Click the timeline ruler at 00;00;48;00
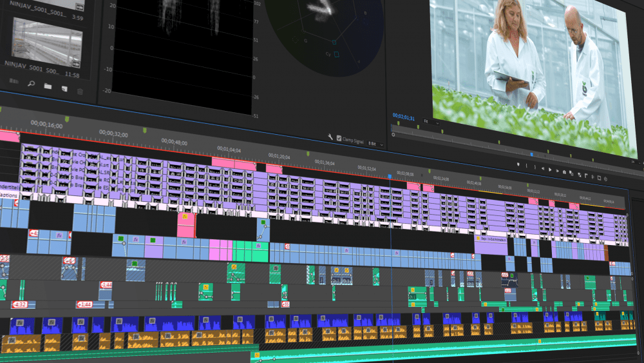Image resolution: width=644 pixels, height=363 pixels. [174, 142]
